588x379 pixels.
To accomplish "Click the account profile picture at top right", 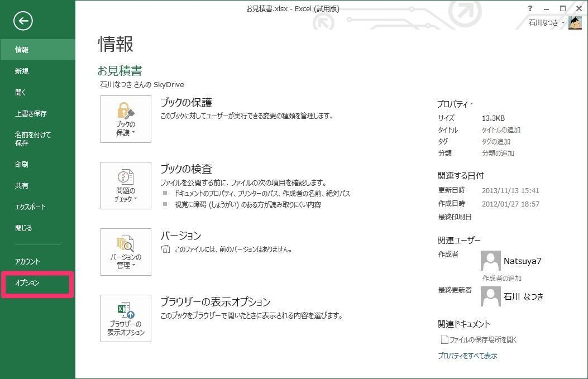I will click(575, 23).
